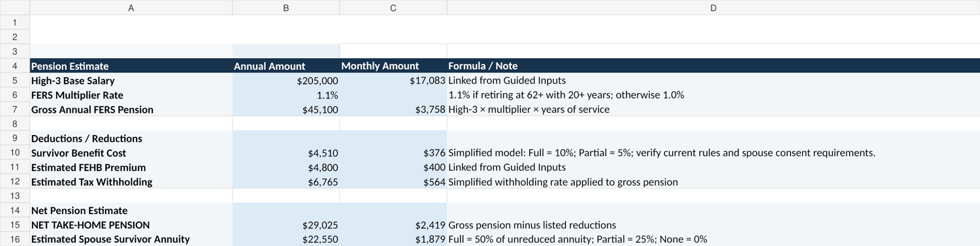Viewport: 980px width, 246px height.
Task: Select 'Estimated Tax Withholding' label cell
Action: pos(131,181)
